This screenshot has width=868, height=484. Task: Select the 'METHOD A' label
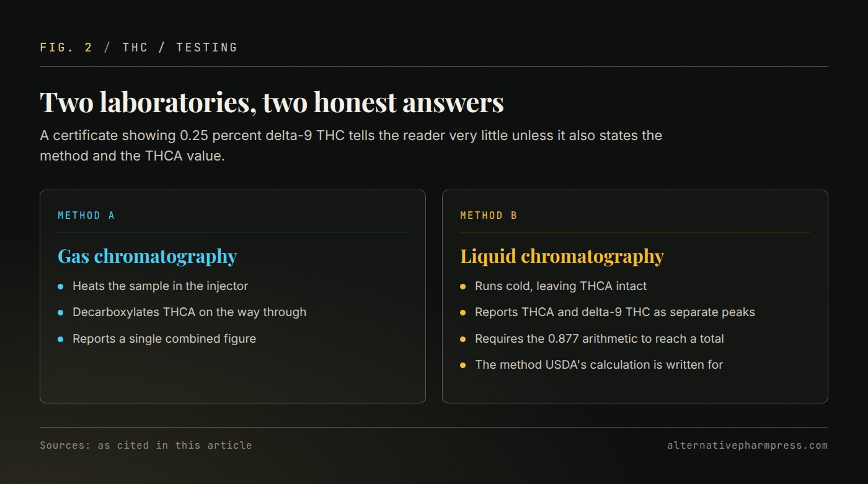click(x=86, y=216)
